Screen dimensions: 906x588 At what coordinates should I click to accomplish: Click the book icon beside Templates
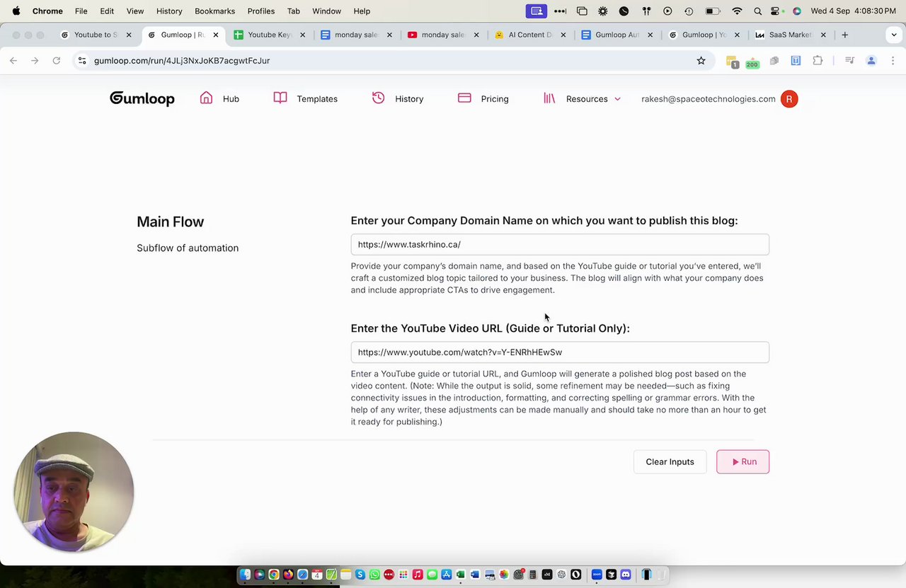click(x=280, y=98)
